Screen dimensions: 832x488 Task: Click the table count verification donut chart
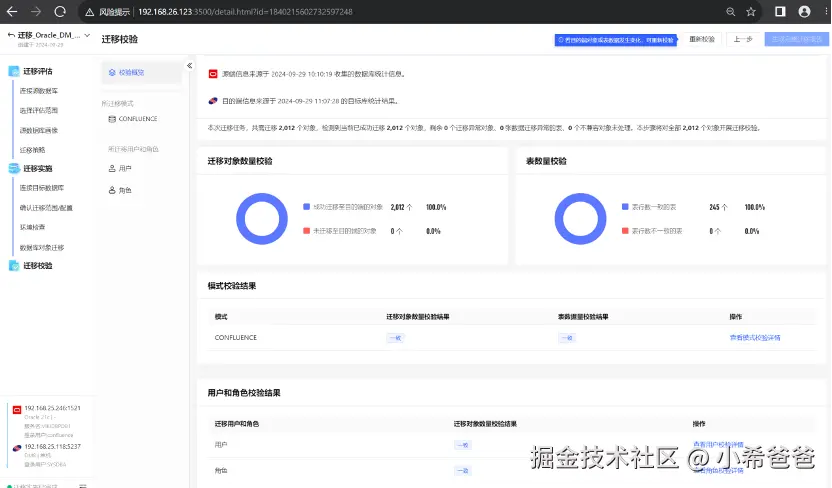(580, 219)
